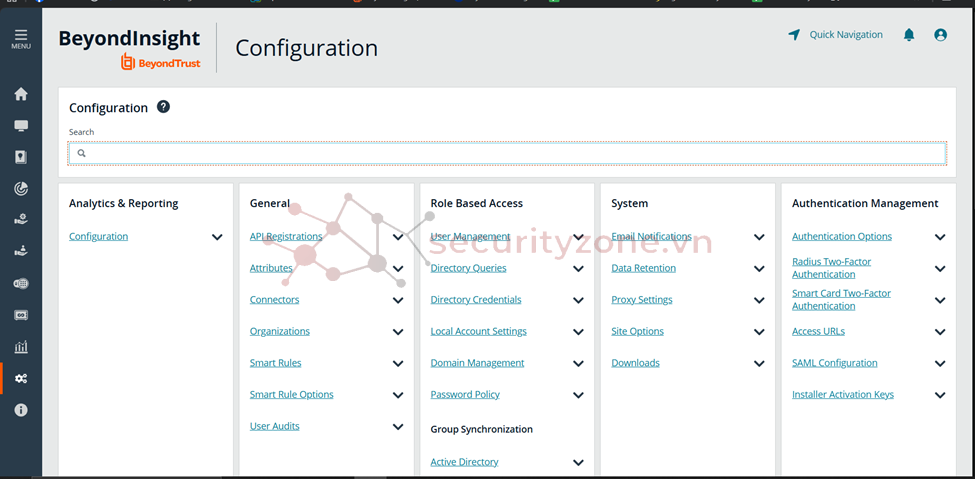Open the Connectors link
This screenshot has width=975, height=479.
274,300
